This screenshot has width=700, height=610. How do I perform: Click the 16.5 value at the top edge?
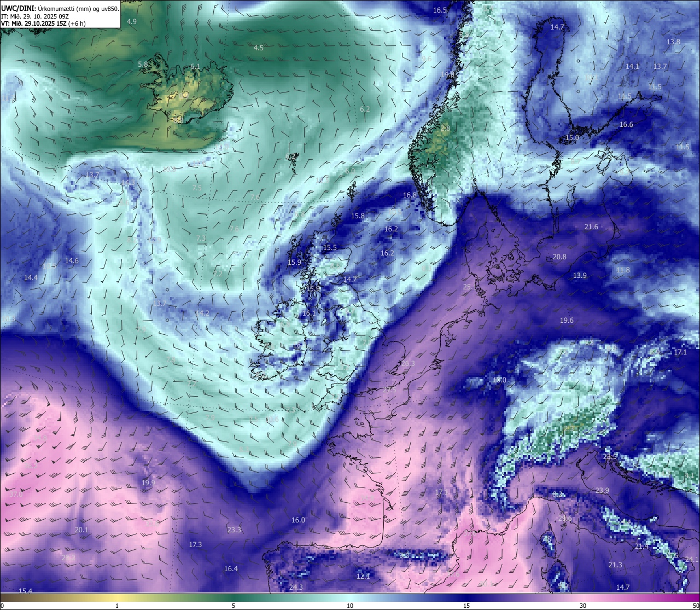point(440,10)
